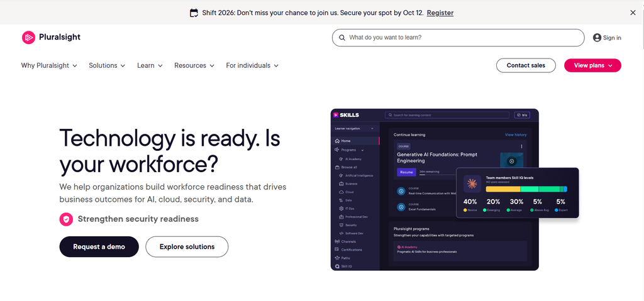Image resolution: width=644 pixels, height=301 pixels.
Task: Open the three-dot menu on Generative AI course
Action: tap(521, 146)
